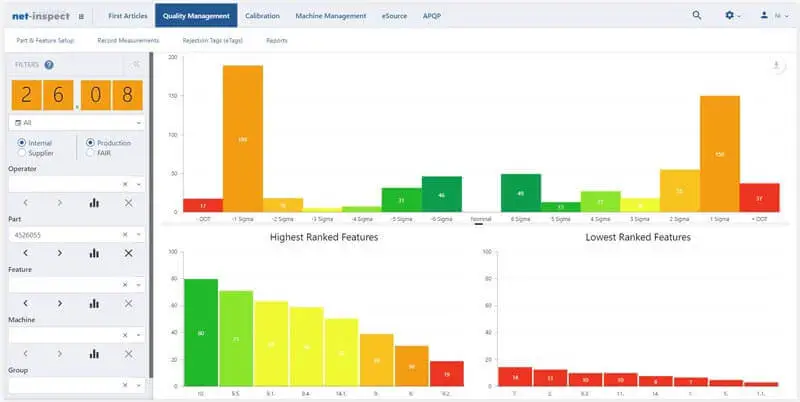Download the sigma distribution chart

point(776,66)
